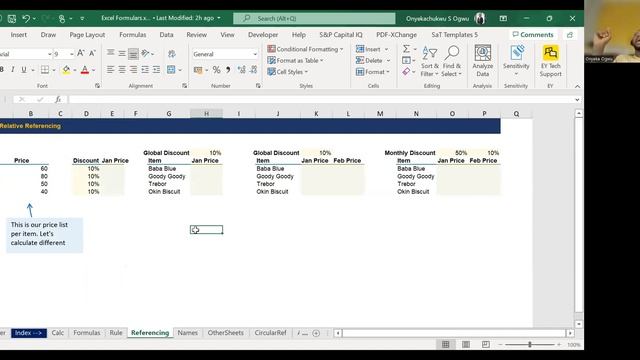Add a new sheet with plus button
640x360 pixels.
tap(316, 333)
